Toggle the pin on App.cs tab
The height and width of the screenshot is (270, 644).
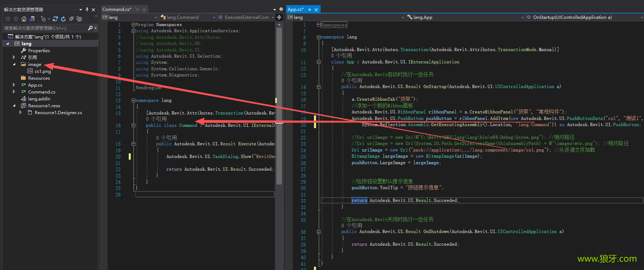[309, 9]
